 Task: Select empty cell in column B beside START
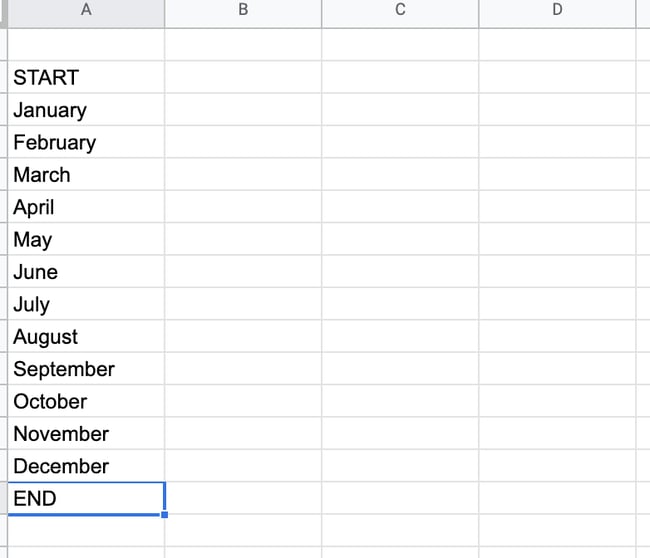point(243,77)
